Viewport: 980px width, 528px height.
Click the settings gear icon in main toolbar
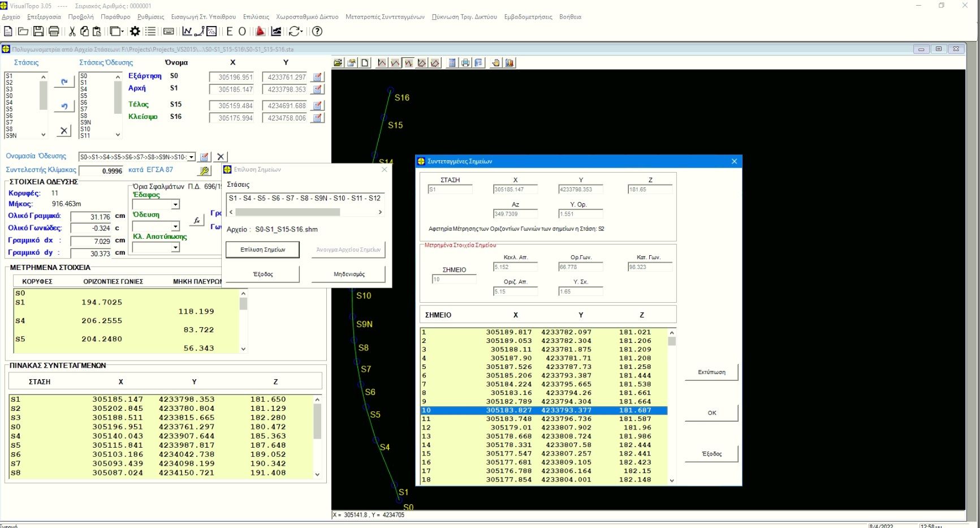[135, 31]
